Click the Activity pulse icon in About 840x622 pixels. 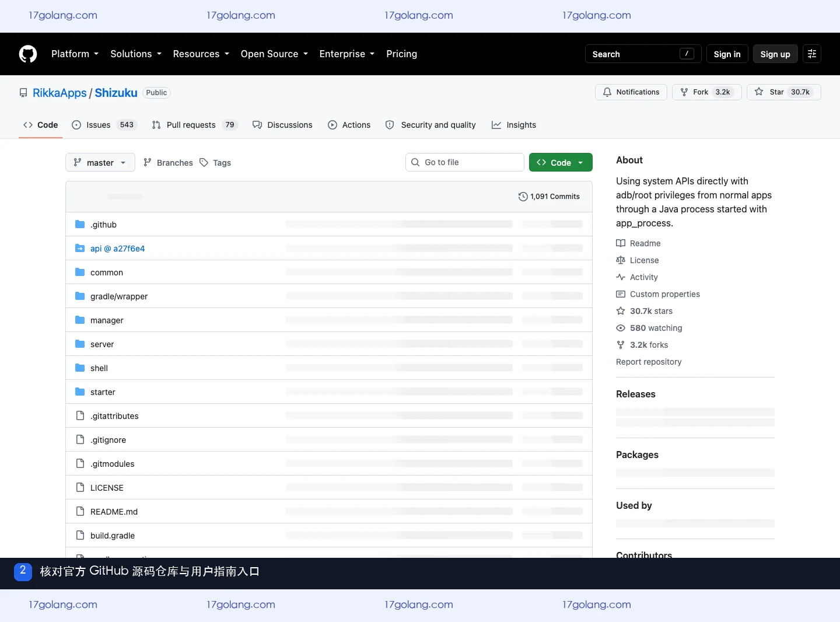point(621,277)
